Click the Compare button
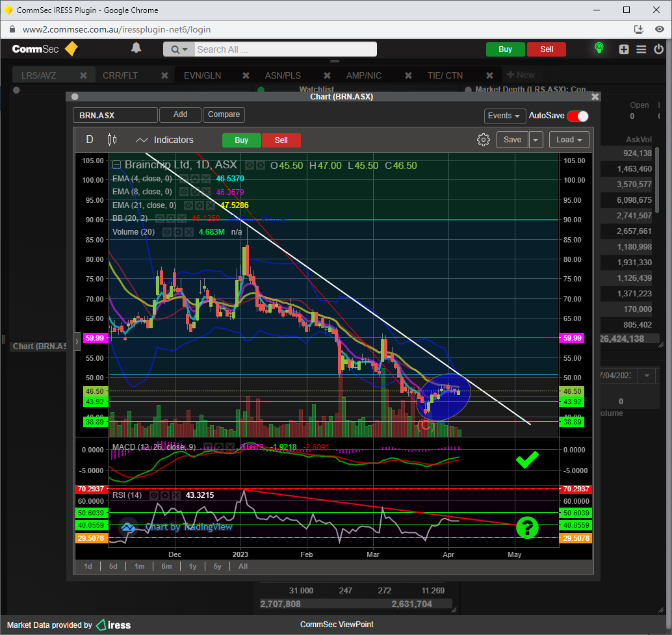672x635 pixels. (224, 115)
